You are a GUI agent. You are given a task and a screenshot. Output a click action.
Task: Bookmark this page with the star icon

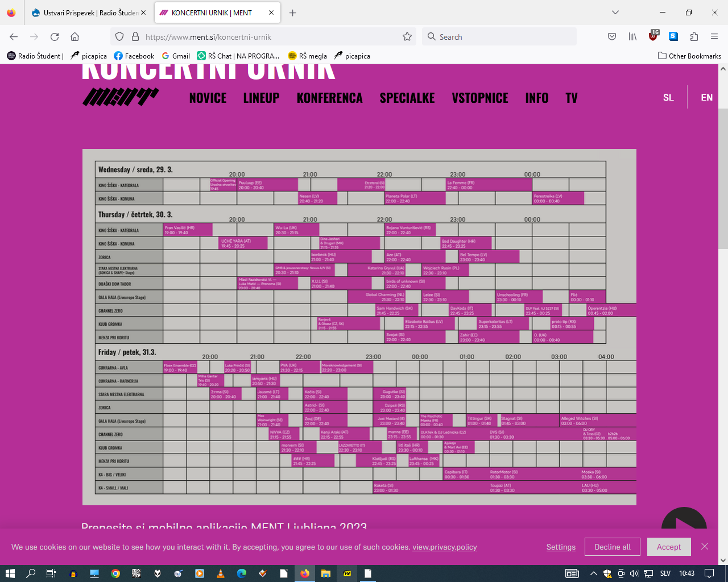tap(407, 37)
